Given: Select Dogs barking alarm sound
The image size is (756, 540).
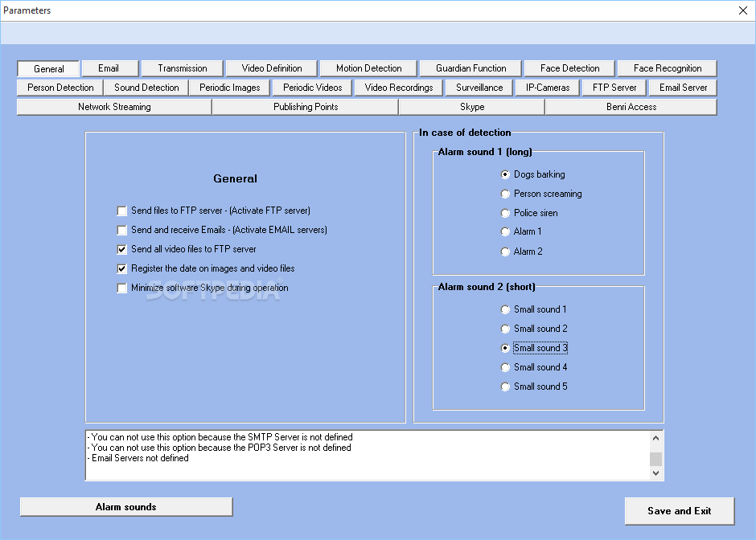Looking at the screenshot, I should [x=505, y=174].
